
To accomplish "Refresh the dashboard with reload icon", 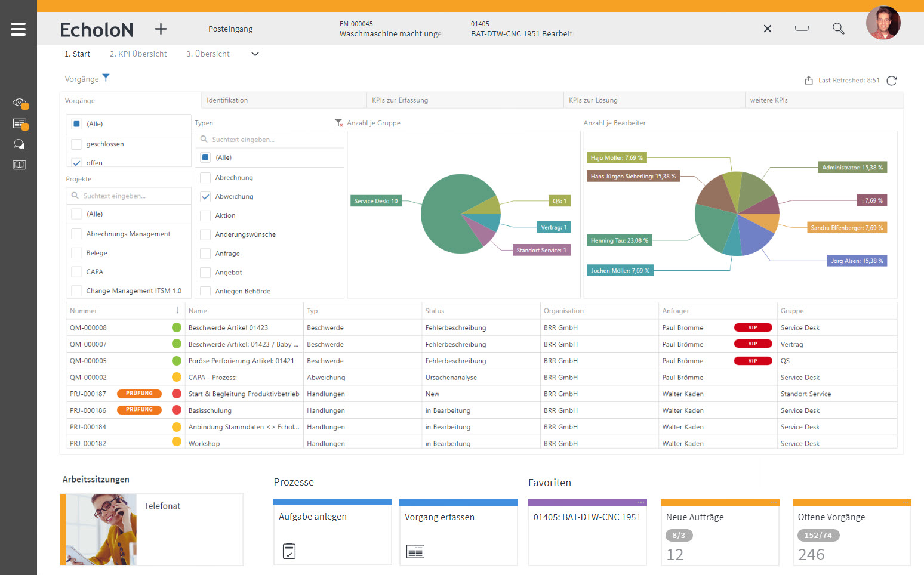I will [x=892, y=81].
